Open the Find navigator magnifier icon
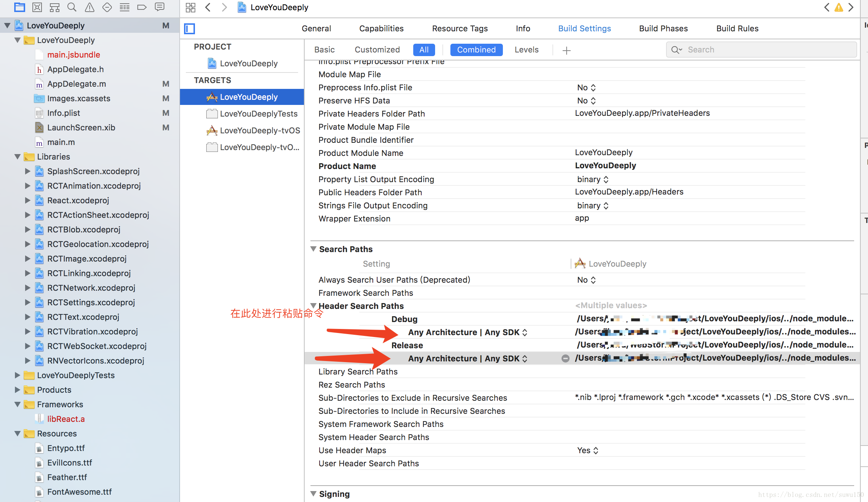 point(72,7)
